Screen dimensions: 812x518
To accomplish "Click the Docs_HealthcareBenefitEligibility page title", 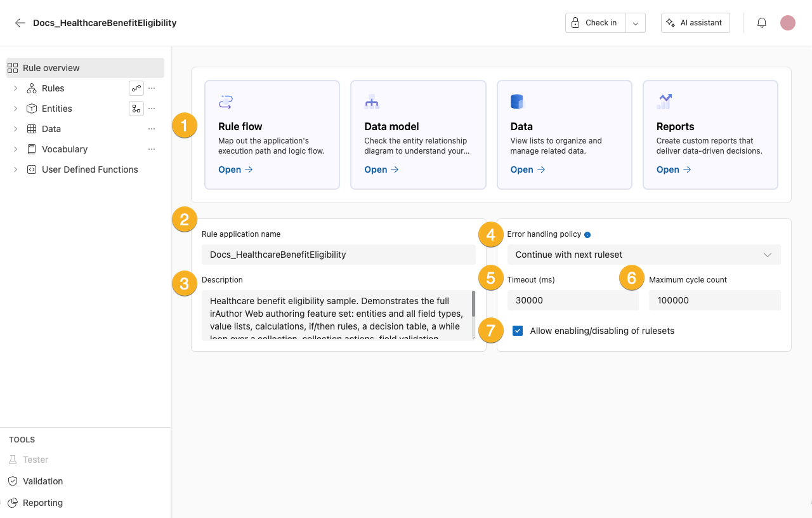I will point(105,23).
